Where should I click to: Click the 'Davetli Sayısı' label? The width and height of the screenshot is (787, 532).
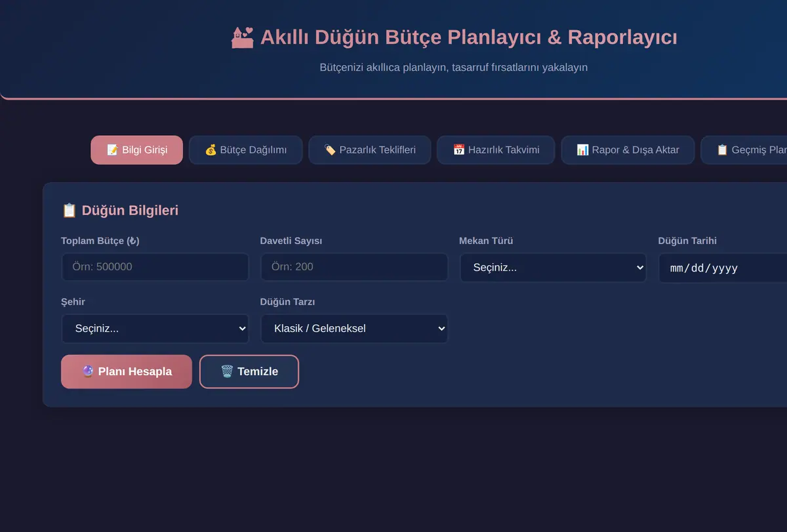pyautogui.click(x=291, y=241)
